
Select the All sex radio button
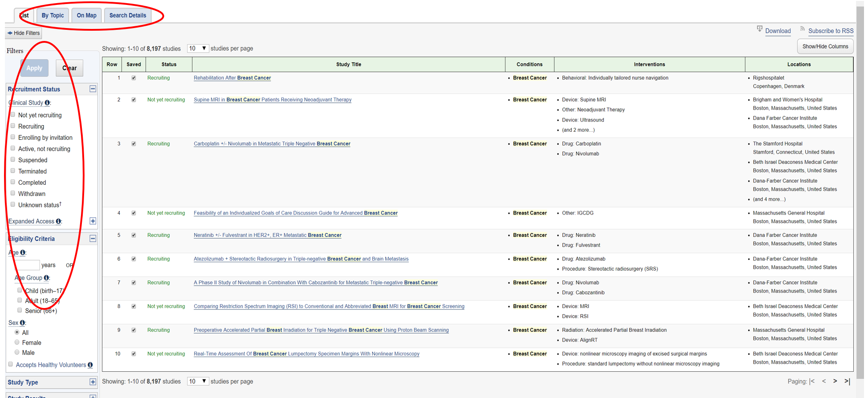click(x=17, y=332)
